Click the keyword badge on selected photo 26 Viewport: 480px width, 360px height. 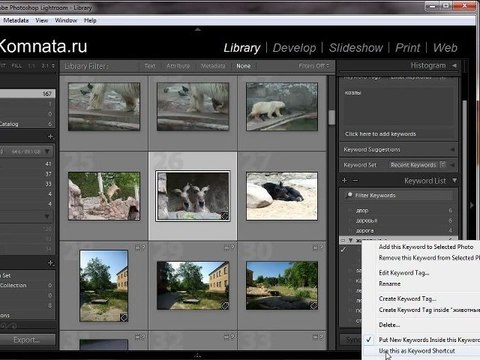click(x=225, y=216)
